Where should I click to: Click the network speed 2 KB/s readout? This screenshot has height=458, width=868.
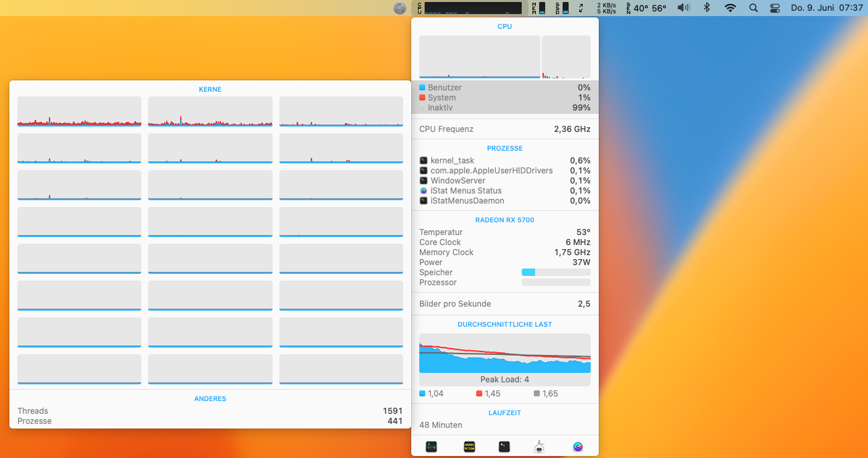click(x=606, y=5)
